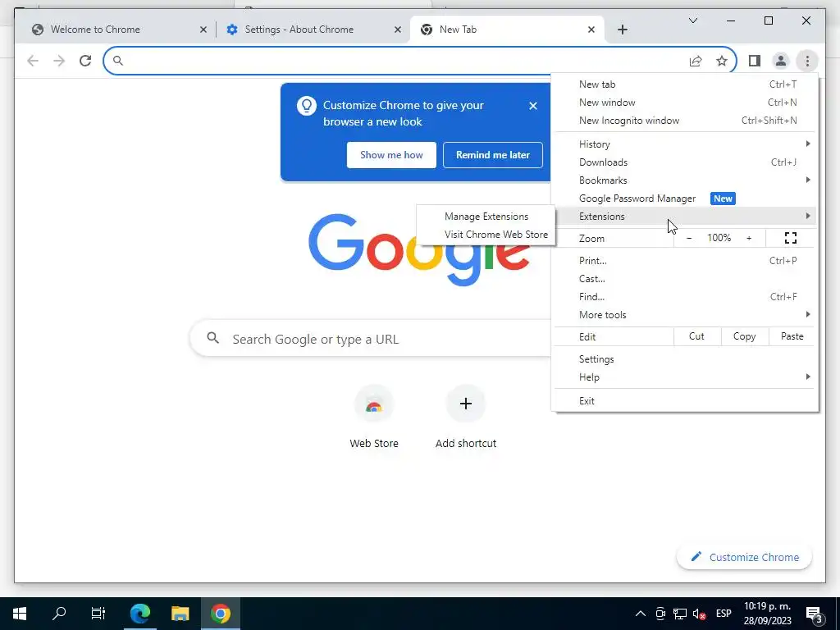Reload the page with refresh icon
Image resolution: width=840 pixels, height=630 pixels.
[x=85, y=61]
